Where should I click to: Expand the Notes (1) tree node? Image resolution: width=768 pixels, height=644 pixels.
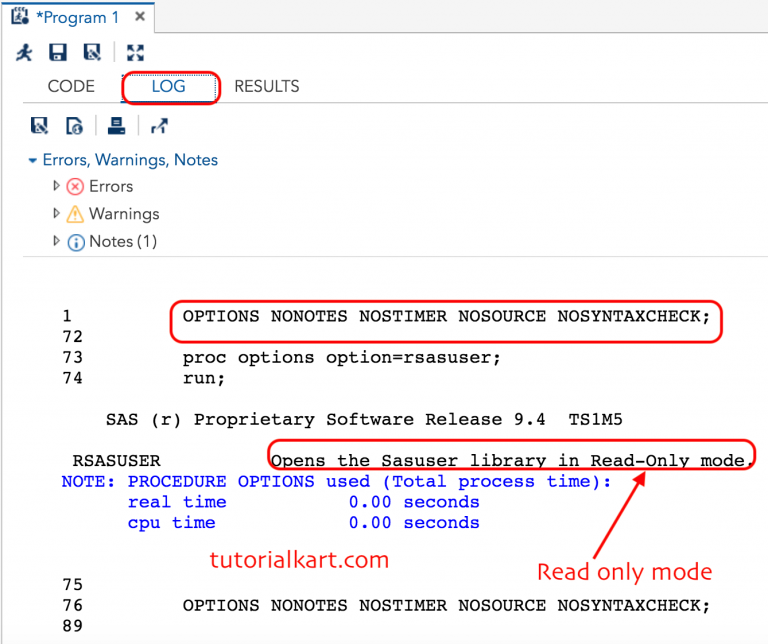point(56,241)
